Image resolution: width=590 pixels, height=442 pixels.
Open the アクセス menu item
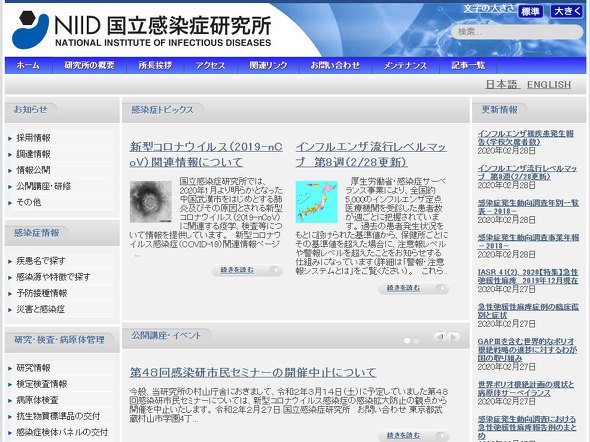click(x=210, y=65)
